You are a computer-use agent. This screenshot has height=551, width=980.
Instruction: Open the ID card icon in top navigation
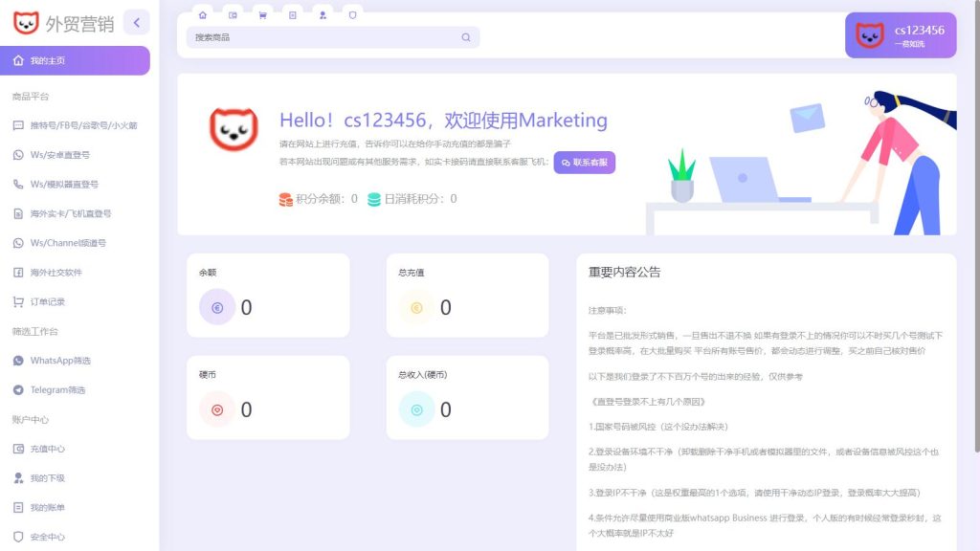(233, 14)
